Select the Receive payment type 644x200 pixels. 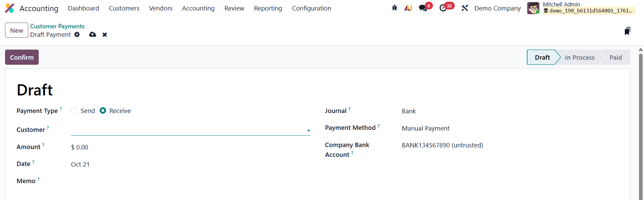point(103,111)
